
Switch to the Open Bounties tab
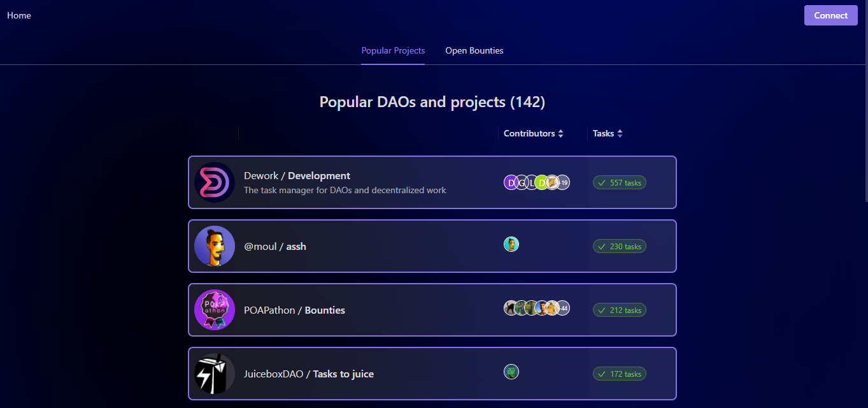(x=474, y=50)
